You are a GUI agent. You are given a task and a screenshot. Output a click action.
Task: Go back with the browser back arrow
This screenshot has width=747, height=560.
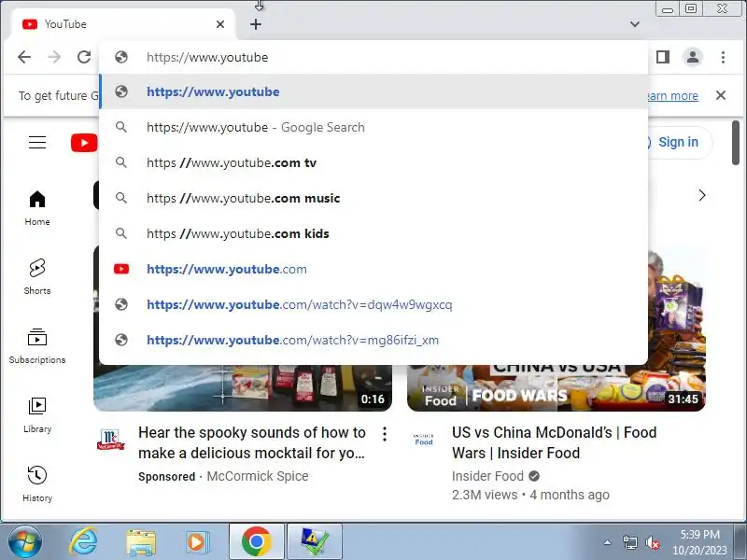pyautogui.click(x=24, y=57)
